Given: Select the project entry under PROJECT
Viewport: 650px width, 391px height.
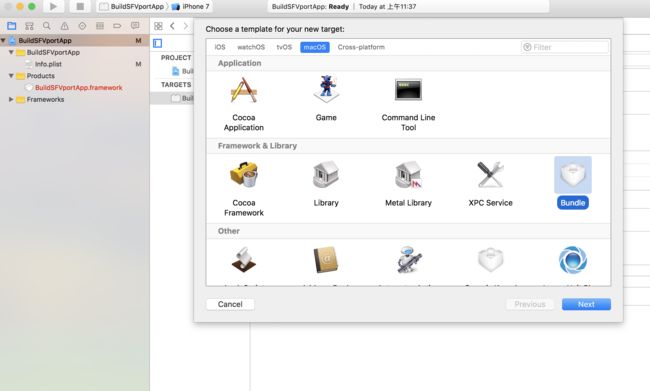Looking at the screenshot, I should (182, 71).
